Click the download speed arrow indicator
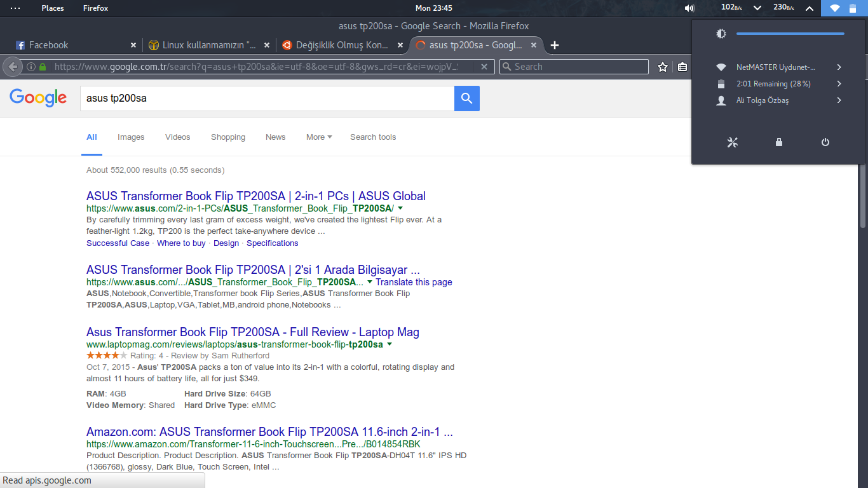This screenshot has width=868, height=488. (757, 8)
